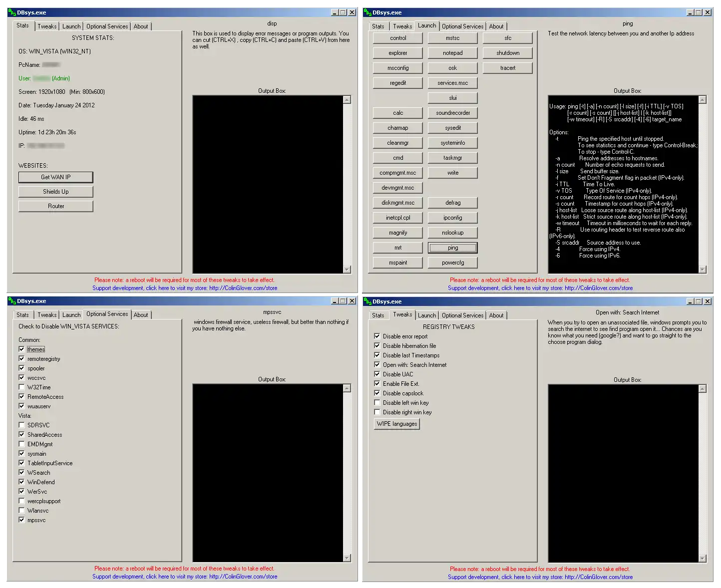Click the focused ping button

tap(453, 248)
